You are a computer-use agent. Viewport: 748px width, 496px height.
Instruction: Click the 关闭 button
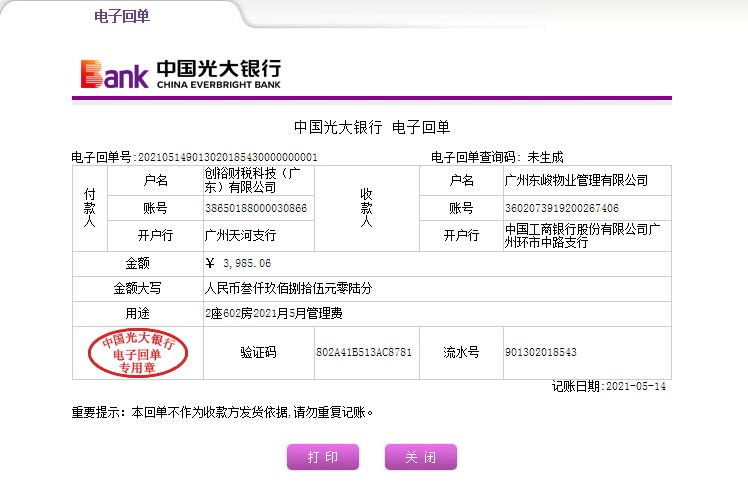(420, 457)
